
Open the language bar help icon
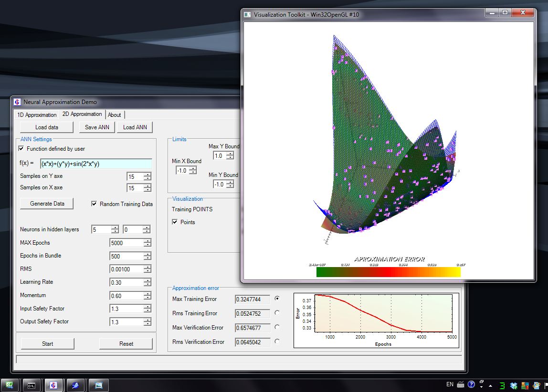[x=471, y=384]
